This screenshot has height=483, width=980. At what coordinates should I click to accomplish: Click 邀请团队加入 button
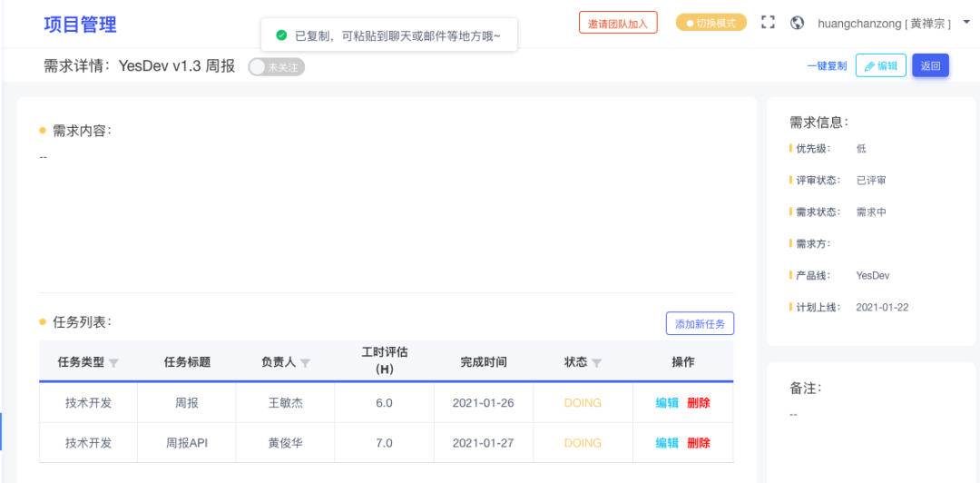(x=618, y=23)
